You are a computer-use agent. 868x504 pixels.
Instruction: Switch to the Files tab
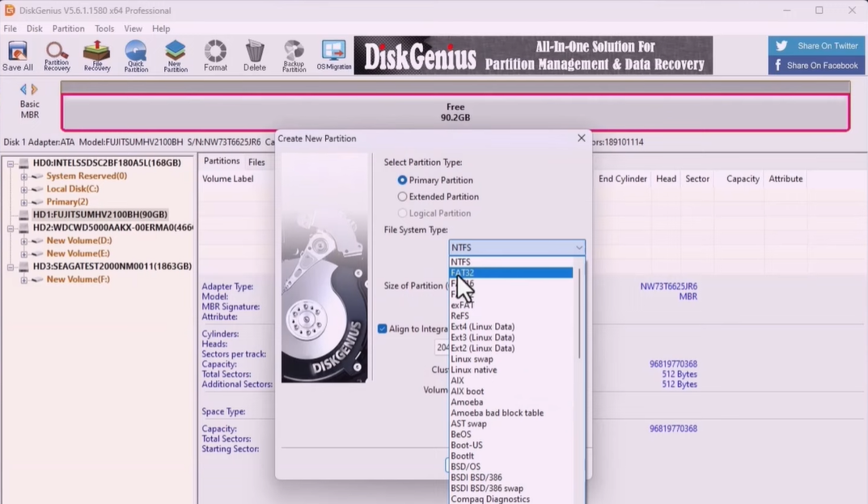pyautogui.click(x=256, y=162)
